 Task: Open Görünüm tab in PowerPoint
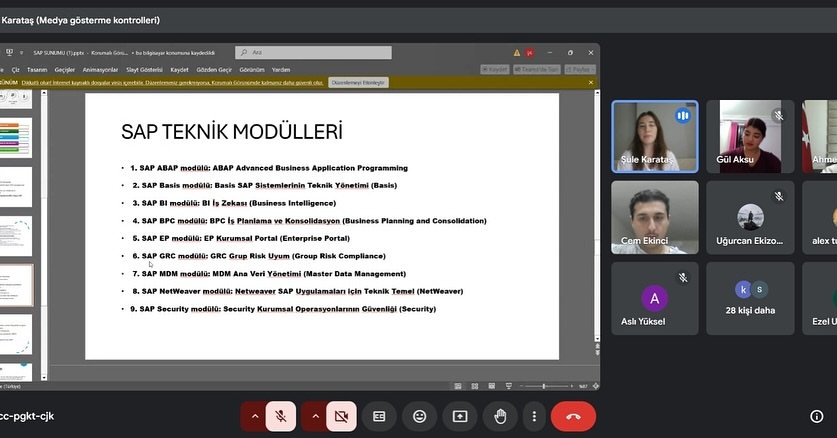[x=252, y=70]
